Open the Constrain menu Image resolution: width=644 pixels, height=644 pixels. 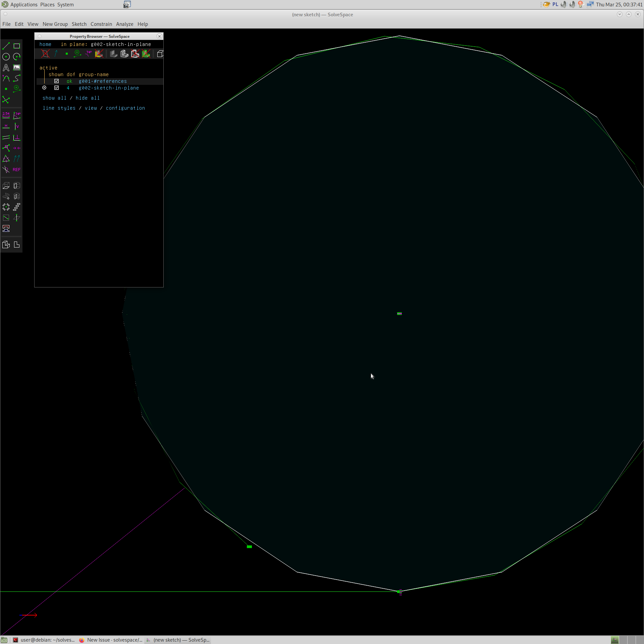(x=101, y=24)
